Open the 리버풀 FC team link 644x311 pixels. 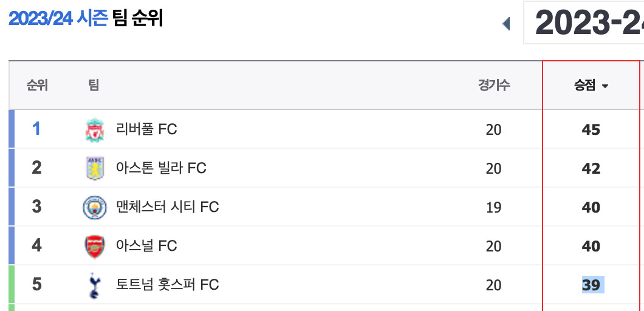coord(146,130)
